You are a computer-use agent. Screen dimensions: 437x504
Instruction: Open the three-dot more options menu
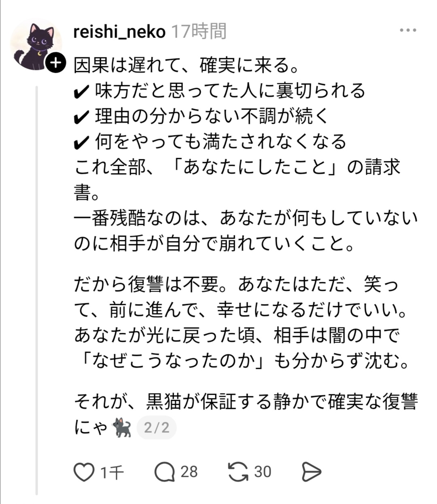(x=407, y=30)
